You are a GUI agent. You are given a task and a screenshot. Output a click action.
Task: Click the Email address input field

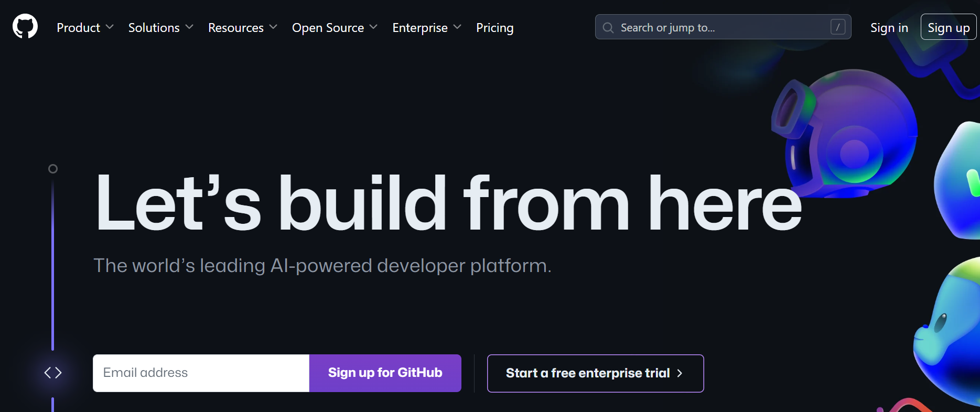coord(201,373)
